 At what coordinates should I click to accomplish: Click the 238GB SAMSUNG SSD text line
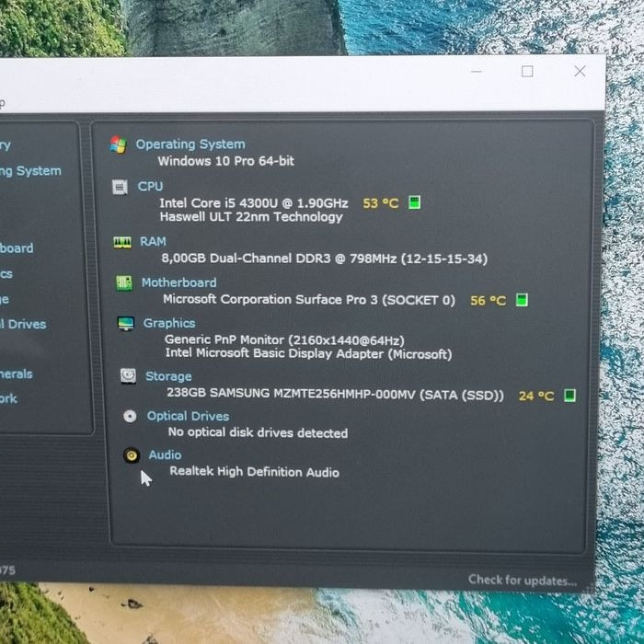pos(335,394)
